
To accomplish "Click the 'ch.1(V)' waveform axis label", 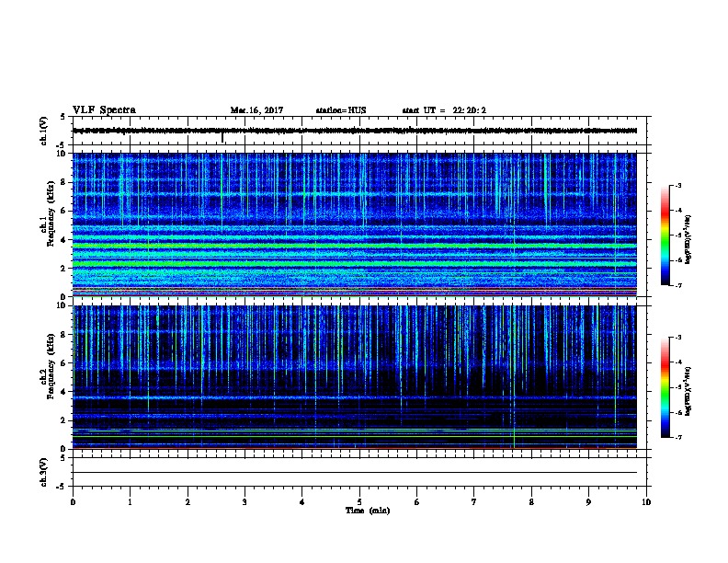I will [43, 131].
